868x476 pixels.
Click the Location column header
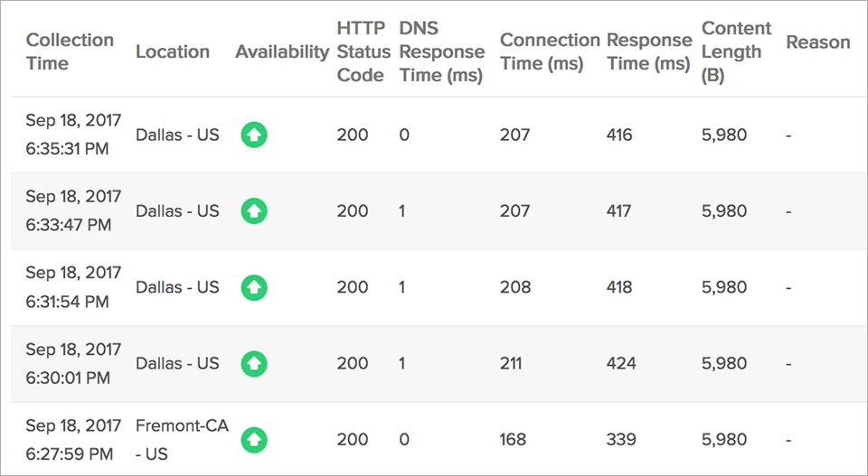point(173,51)
